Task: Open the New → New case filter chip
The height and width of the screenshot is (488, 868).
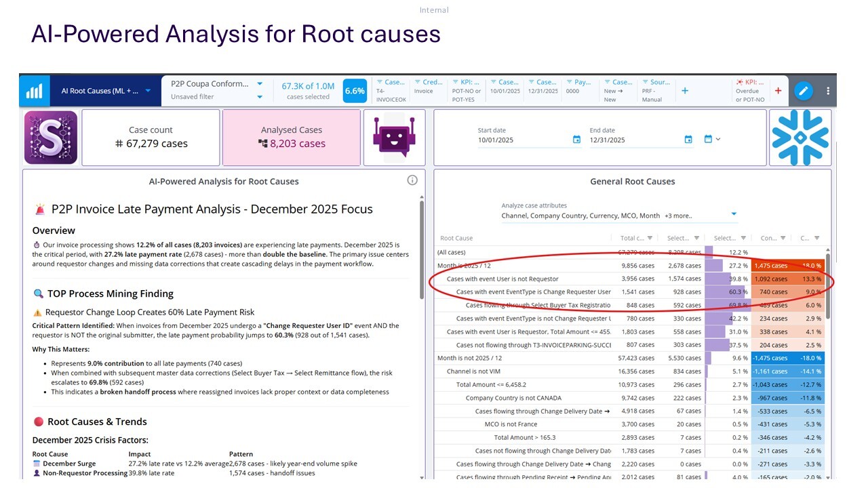Action: coord(618,90)
